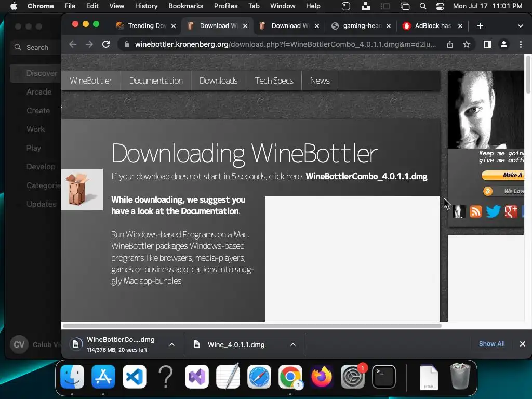The height and width of the screenshot is (399, 532).
Task: Select Work in App Store sidebar
Action: [x=35, y=129]
